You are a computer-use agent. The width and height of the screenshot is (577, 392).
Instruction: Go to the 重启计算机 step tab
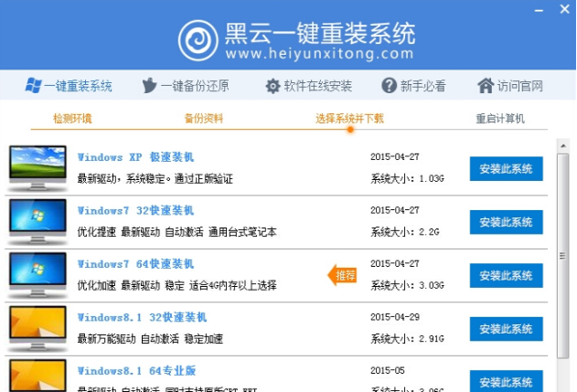pyautogui.click(x=500, y=119)
